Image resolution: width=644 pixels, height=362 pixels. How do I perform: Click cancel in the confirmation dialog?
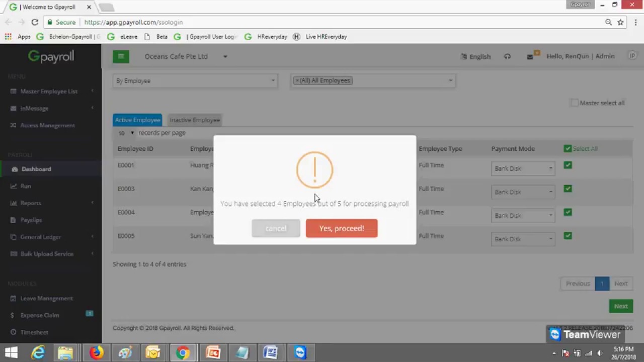click(276, 228)
